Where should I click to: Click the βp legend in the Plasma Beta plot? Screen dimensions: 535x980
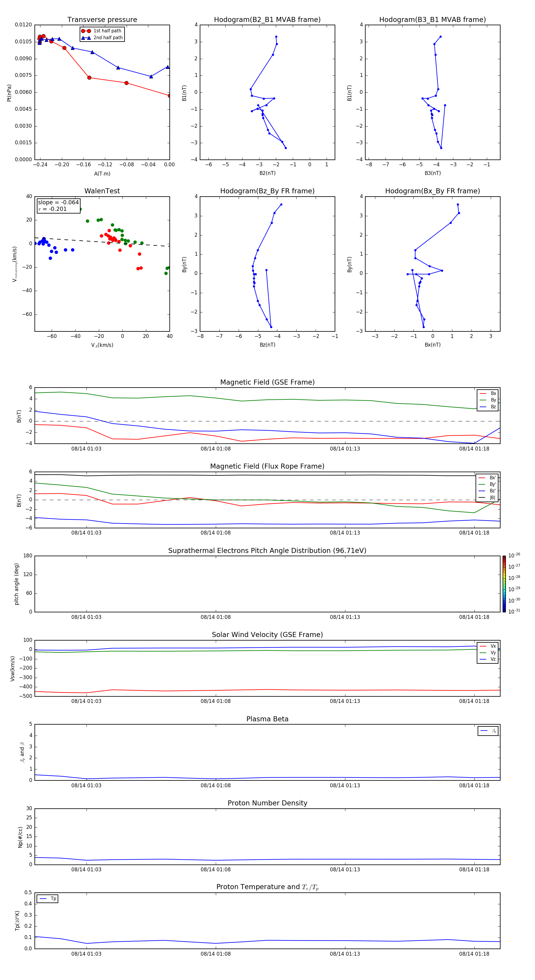click(x=488, y=731)
